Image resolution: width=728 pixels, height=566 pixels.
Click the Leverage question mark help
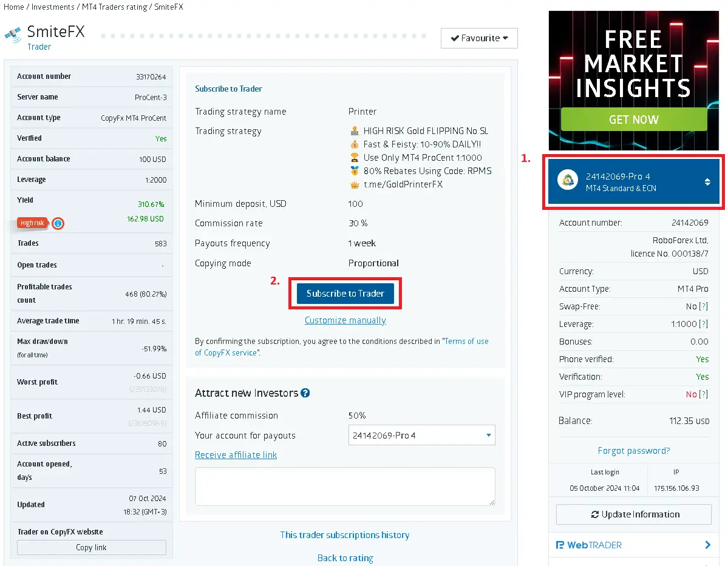(x=703, y=324)
